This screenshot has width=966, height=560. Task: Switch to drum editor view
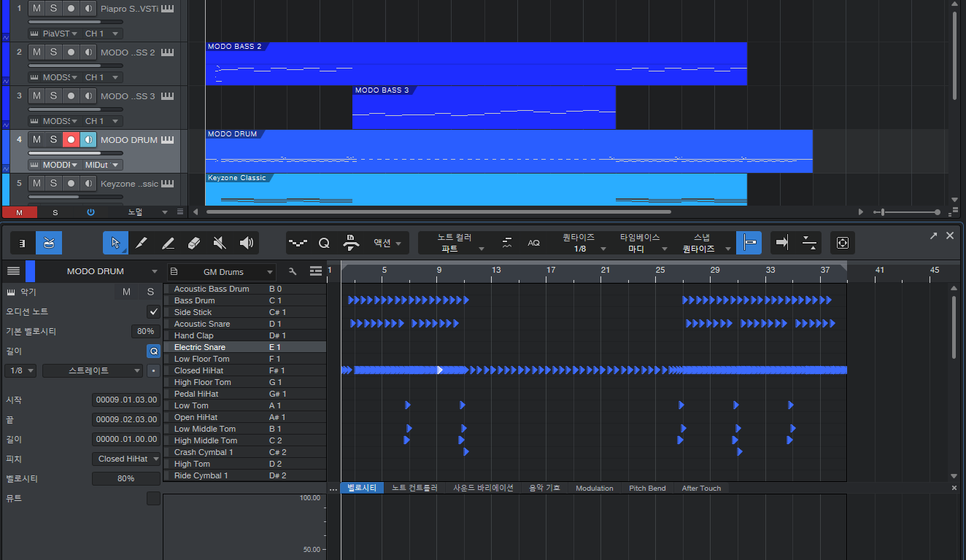49,243
